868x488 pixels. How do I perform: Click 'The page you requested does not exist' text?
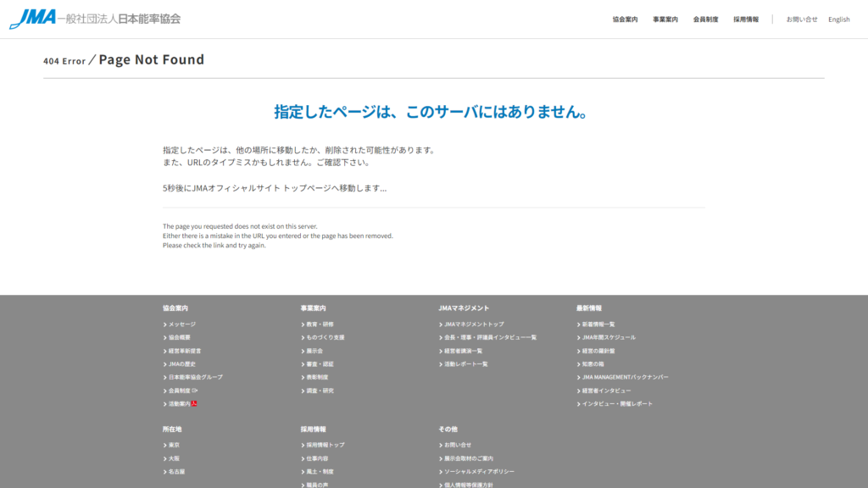click(x=240, y=226)
